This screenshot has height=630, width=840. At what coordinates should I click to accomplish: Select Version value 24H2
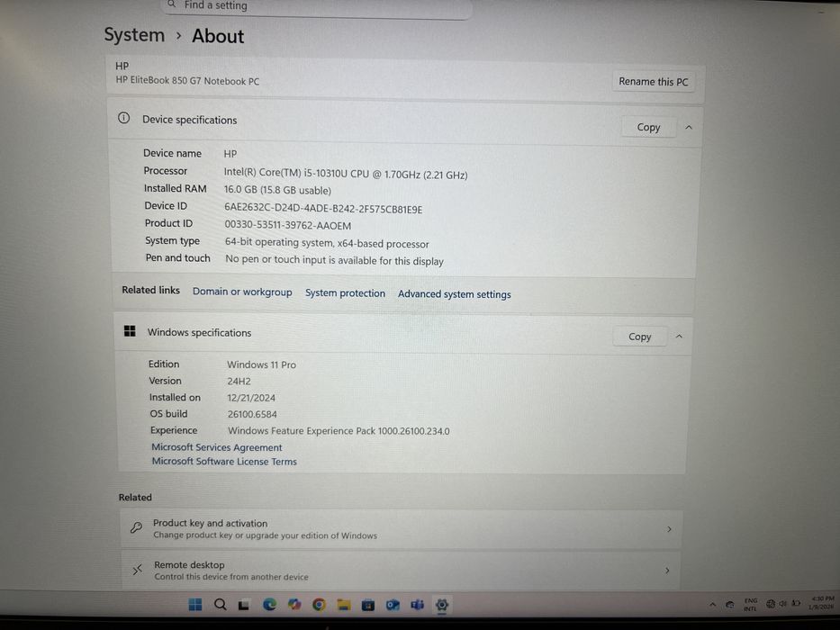(239, 381)
